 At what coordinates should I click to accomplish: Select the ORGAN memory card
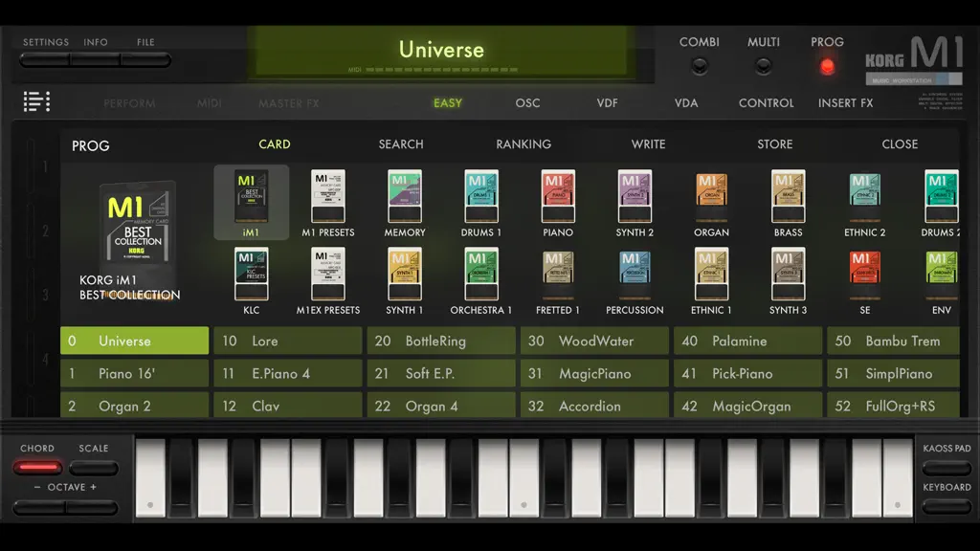pyautogui.click(x=711, y=196)
